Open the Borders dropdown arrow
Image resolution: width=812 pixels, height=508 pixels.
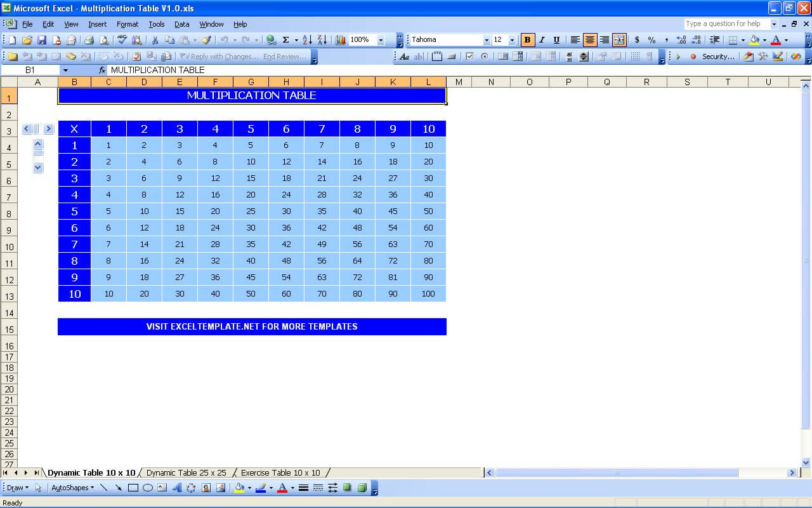743,40
